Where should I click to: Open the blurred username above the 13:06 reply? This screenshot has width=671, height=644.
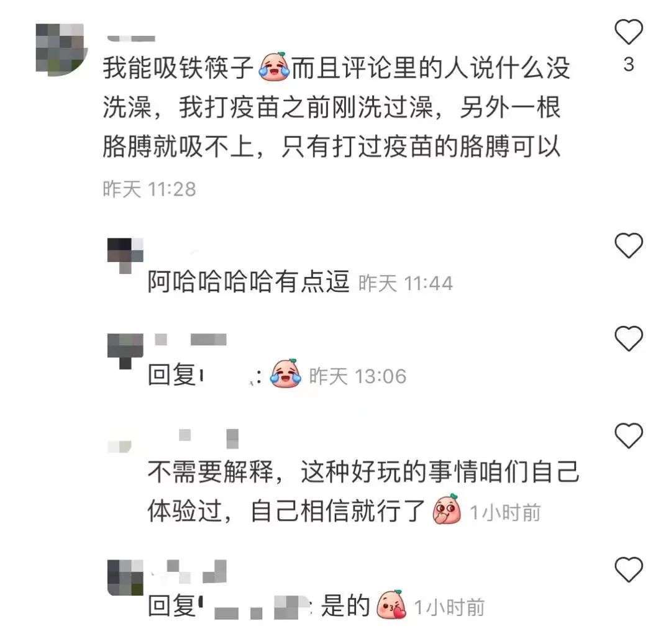[191, 340]
